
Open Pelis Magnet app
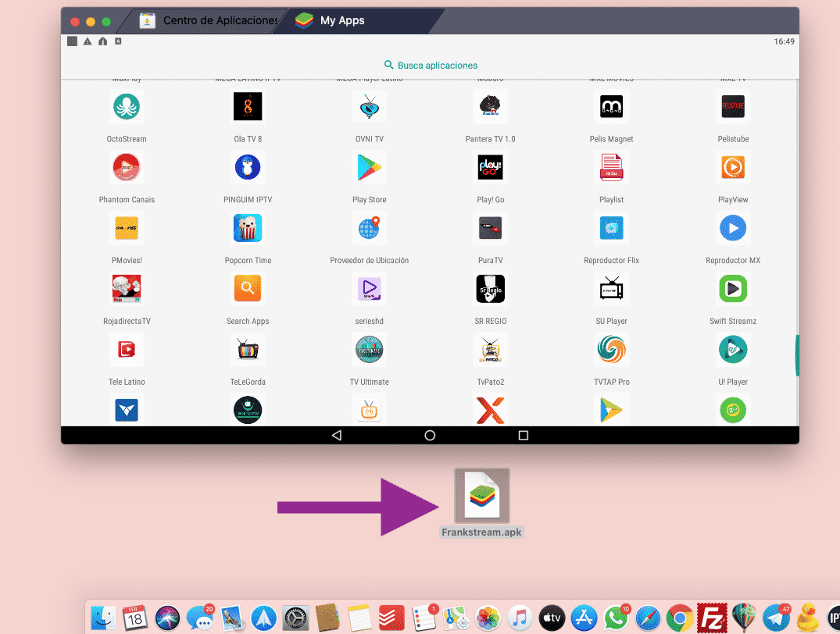pyautogui.click(x=611, y=106)
